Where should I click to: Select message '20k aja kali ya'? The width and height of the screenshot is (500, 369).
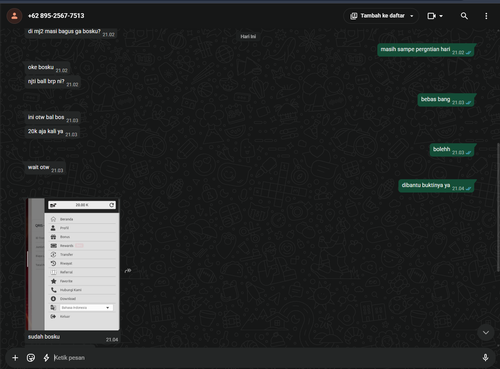click(x=45, y=131)
